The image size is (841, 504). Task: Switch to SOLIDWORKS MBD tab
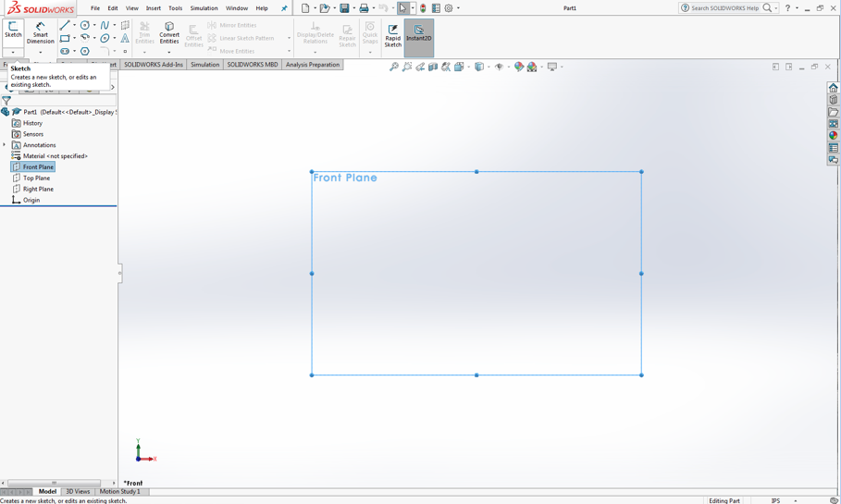pos(252,65)
